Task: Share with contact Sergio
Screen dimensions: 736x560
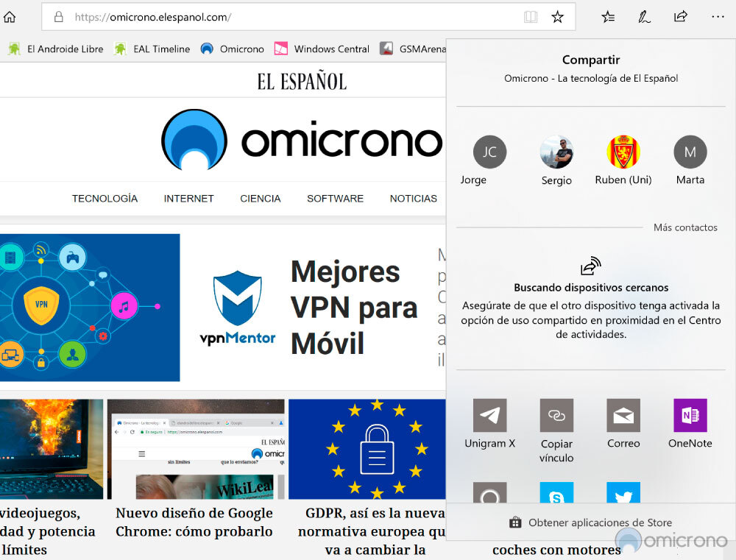Action: point(556,160)
